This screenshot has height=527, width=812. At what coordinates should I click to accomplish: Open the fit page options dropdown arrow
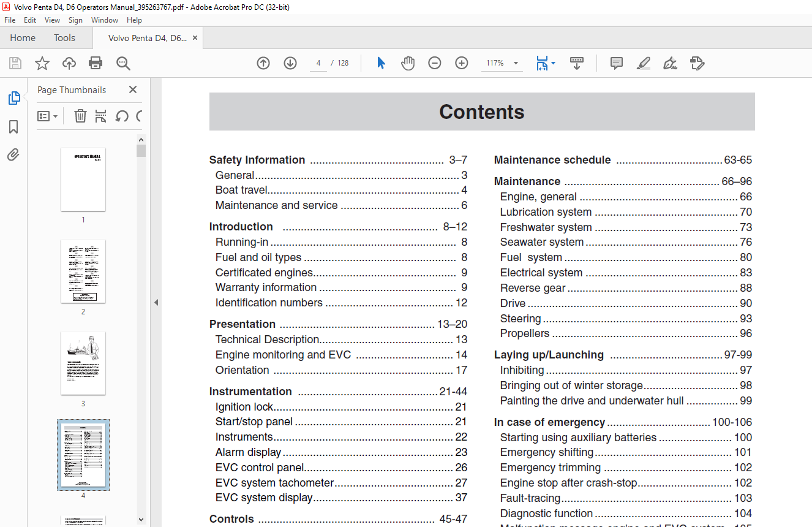[554, 63]
